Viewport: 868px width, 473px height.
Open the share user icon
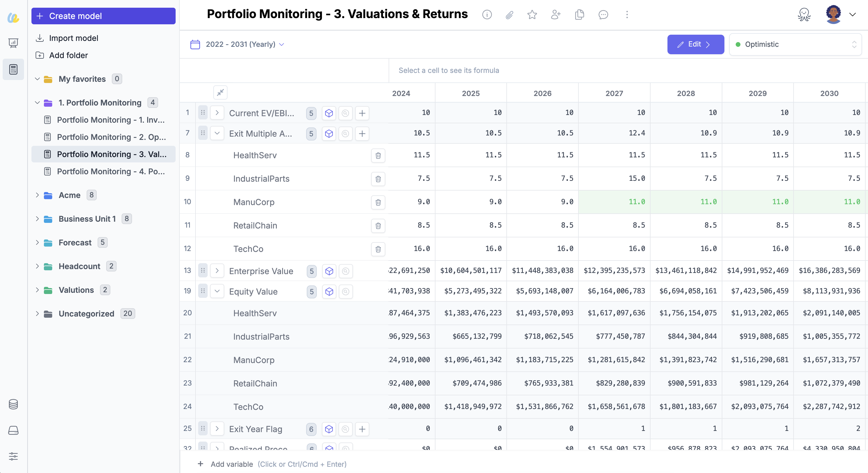556,15
